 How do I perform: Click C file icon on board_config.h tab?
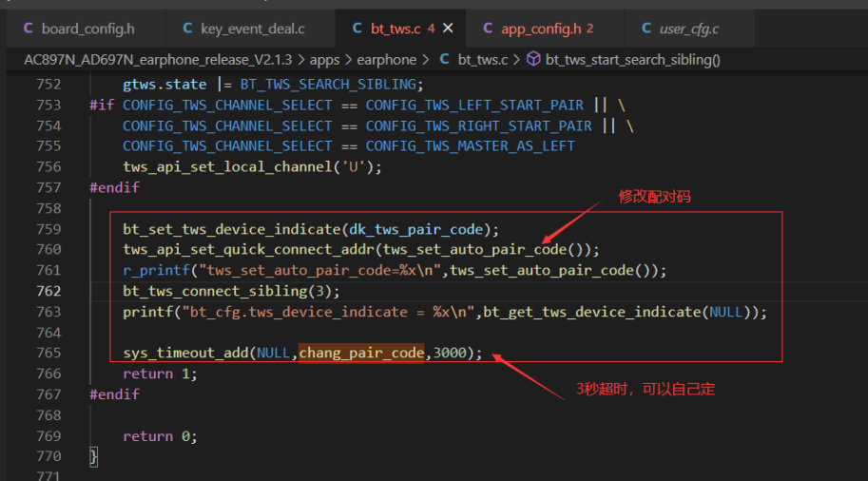[x=29, y=29]
